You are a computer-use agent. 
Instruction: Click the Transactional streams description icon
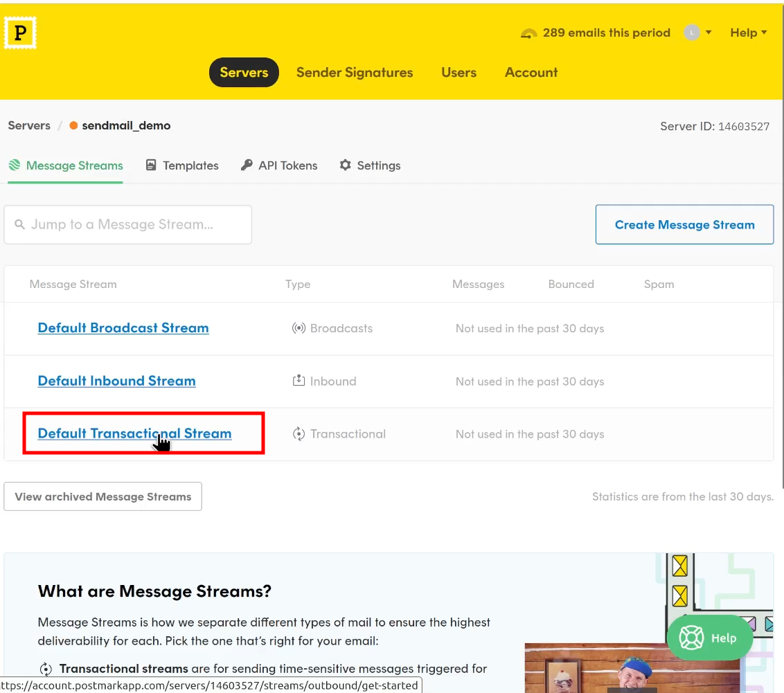[46, 669]
